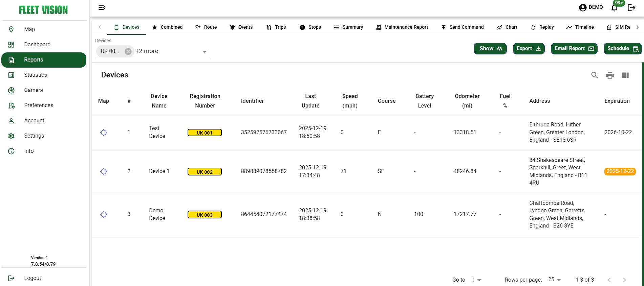Open Dashboard in the sidebar

(x=44, y=45)
